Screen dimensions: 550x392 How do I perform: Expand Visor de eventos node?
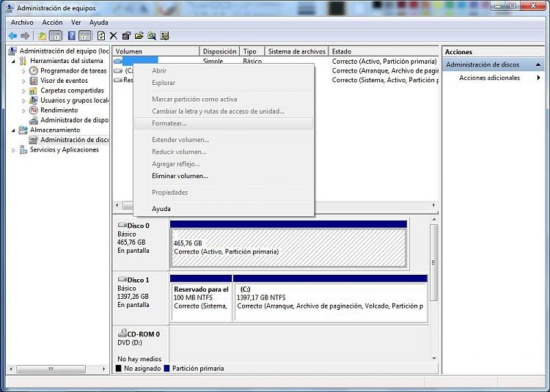tap(23, 81)
